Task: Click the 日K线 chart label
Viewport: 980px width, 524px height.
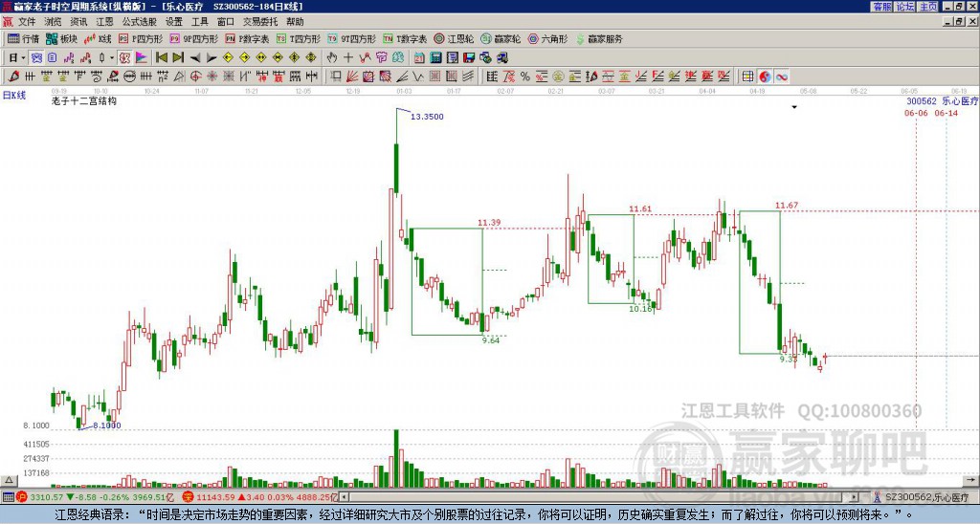Action: (13, 95)
